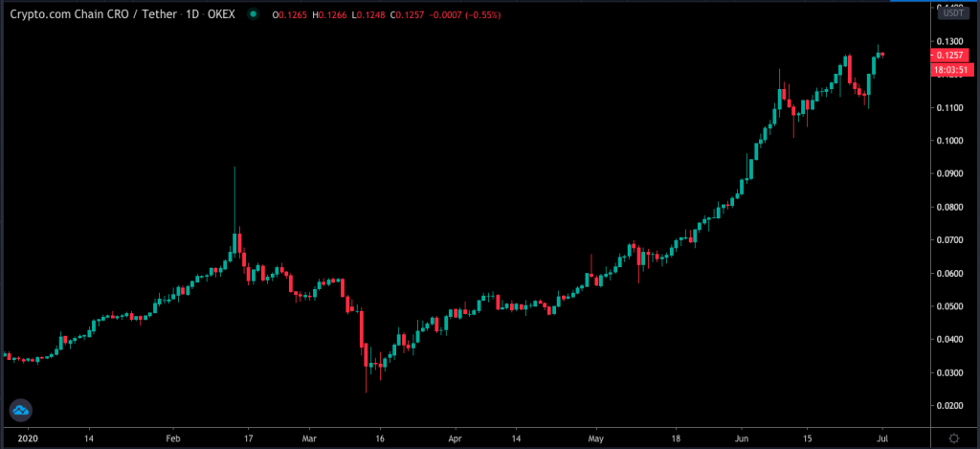
Task: Select the latest small red candle at 0.1257
Action: [882, 55]
